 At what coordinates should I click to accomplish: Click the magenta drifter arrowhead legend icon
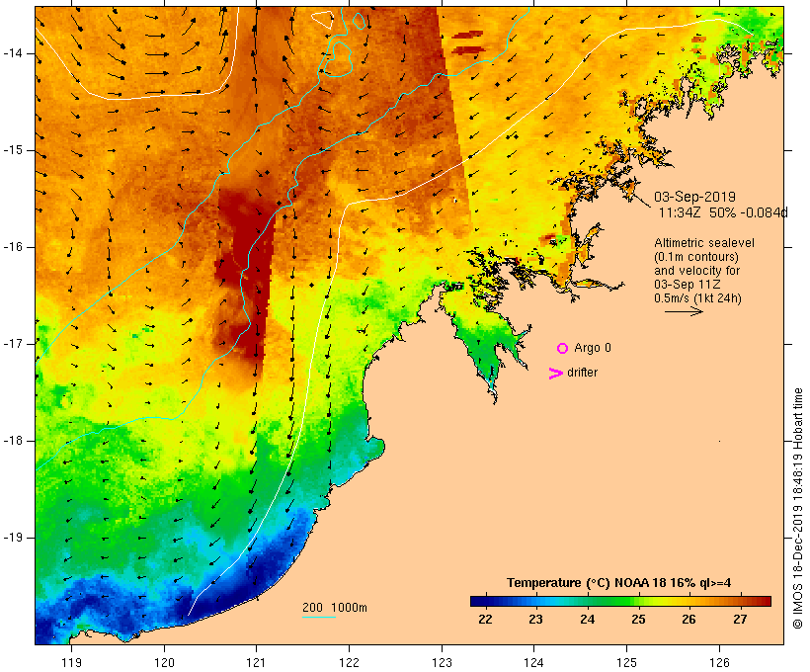tap(556, 374)
